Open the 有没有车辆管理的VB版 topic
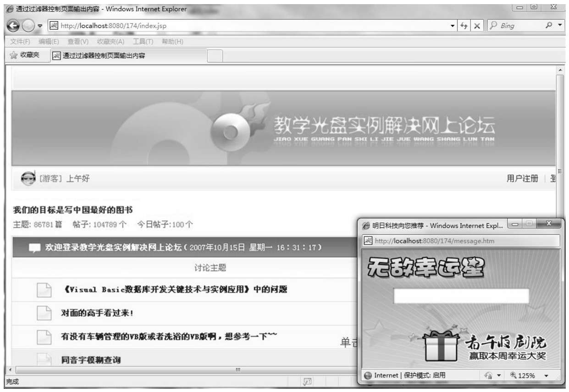 point(169,337)
